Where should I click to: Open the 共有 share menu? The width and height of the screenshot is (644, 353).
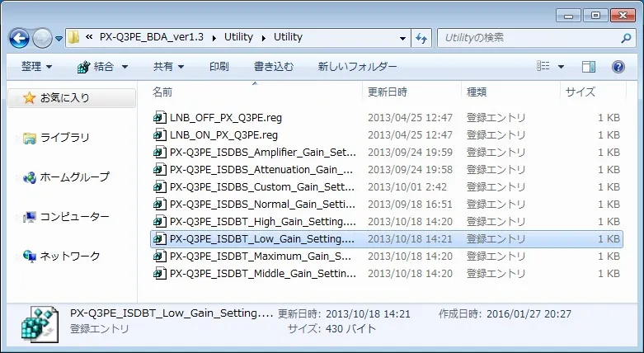click(x=168, y=67)
